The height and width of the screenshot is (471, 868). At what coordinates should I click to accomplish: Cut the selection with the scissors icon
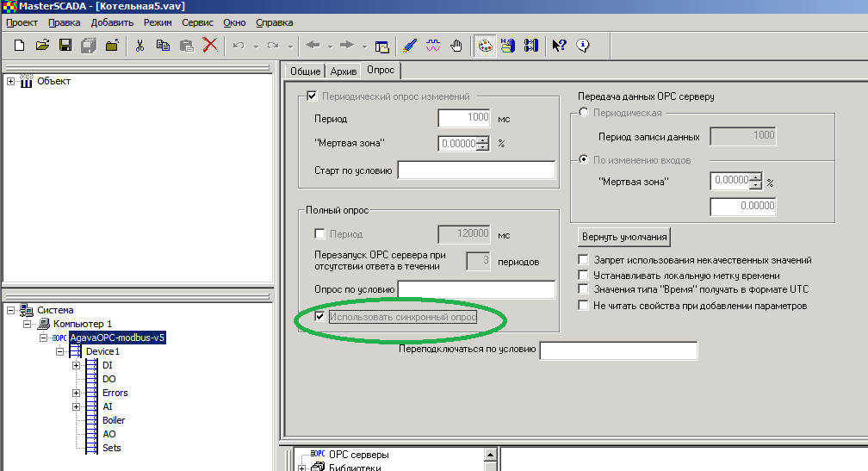point(140,46)
